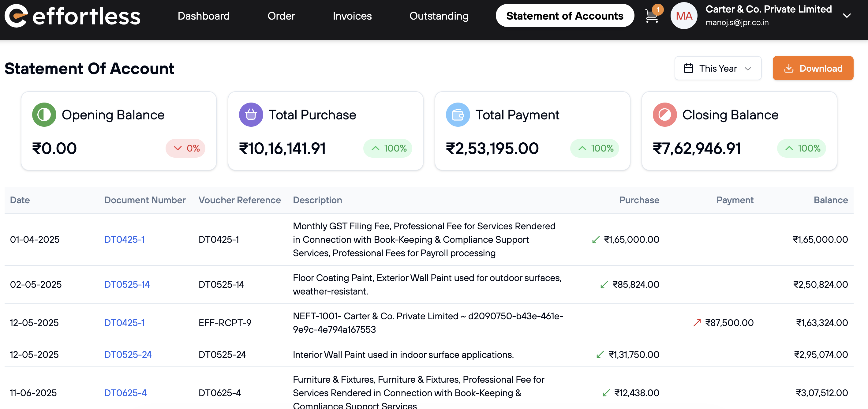Click the calendar icon in This Year
Image resolution: width=868 pixels, height=409 pixels.
coord(688,68)
